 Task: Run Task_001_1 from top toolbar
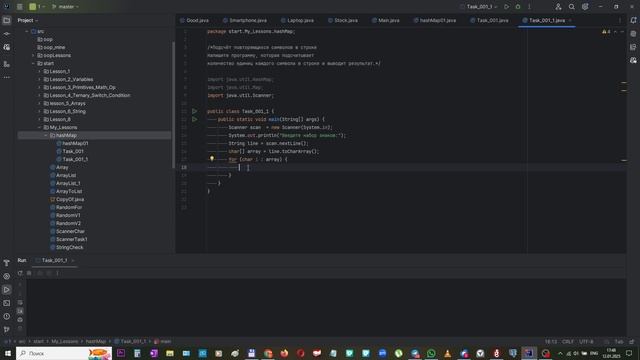507,7
